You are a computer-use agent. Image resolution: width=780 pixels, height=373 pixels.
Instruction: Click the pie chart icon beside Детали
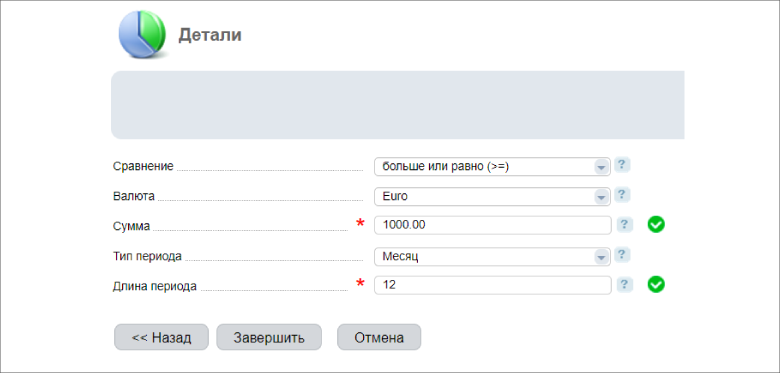(x=141, y=34)
